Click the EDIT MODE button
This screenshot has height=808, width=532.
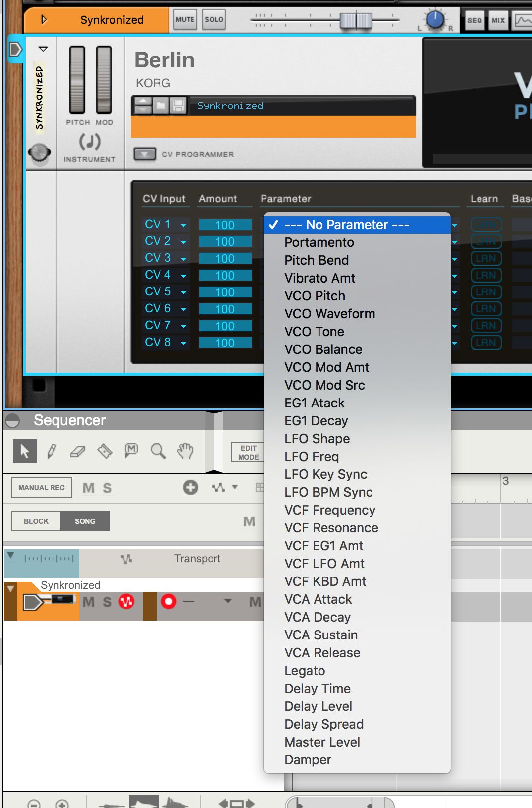248,452
